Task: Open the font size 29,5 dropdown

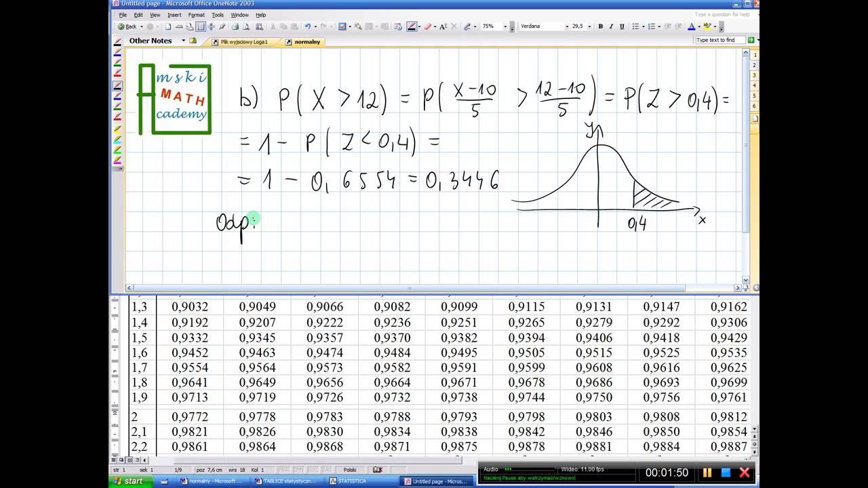Action: 589,26
